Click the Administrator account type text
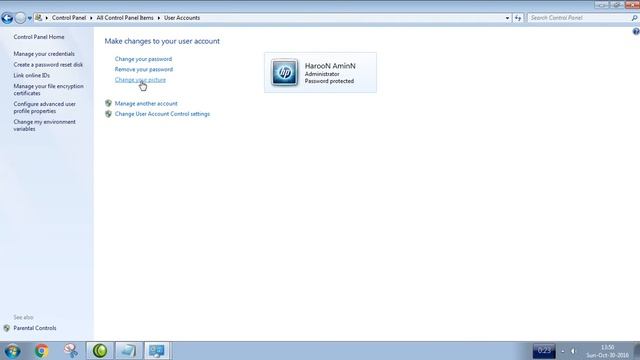This screenshot has height=360, width=640. tap(322, 74)
